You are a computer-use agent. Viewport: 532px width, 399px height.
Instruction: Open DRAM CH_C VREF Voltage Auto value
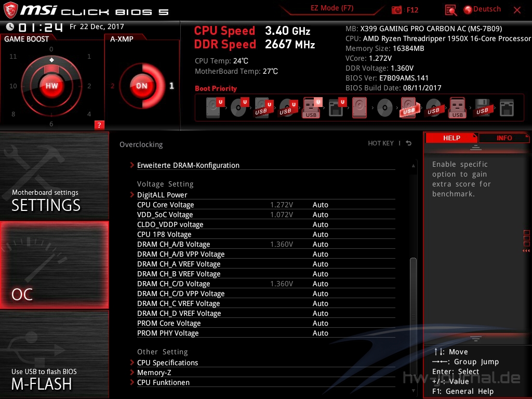pos(320,303)
